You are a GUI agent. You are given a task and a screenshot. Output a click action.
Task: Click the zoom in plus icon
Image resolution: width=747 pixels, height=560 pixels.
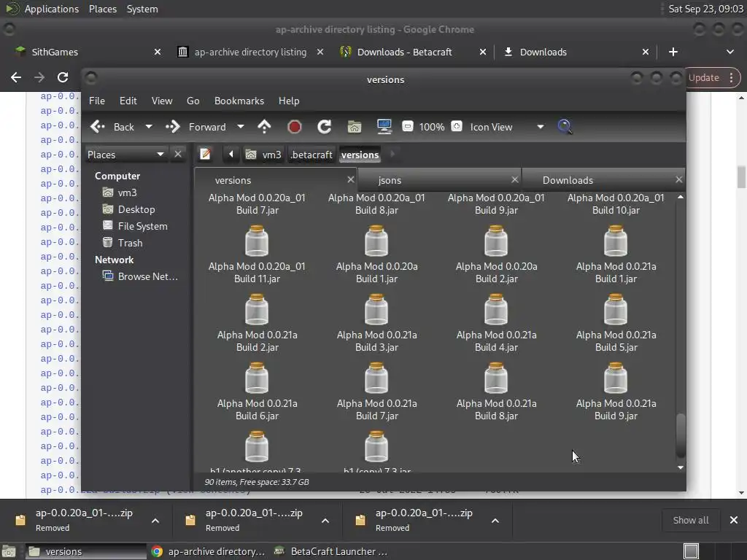point(457,126)
